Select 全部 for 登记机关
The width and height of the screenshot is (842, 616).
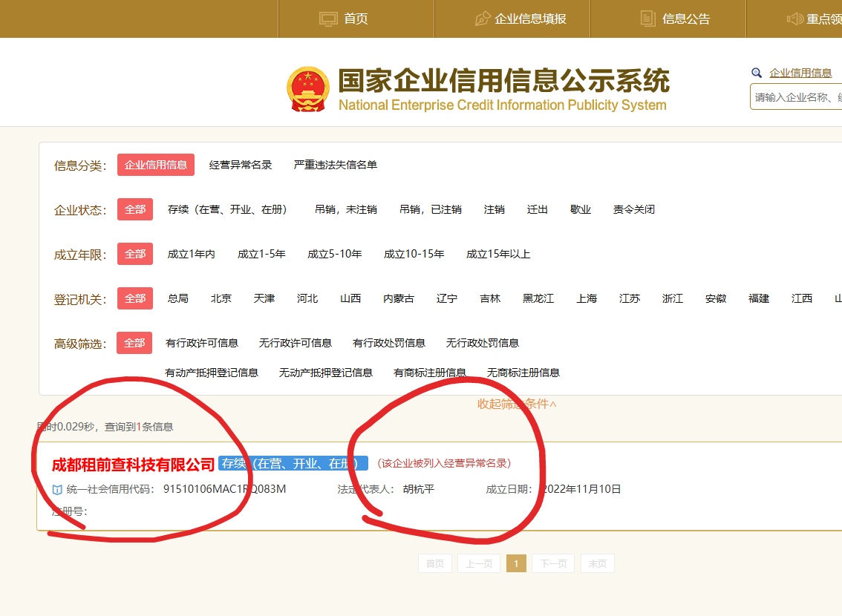[x=135, y=298]
